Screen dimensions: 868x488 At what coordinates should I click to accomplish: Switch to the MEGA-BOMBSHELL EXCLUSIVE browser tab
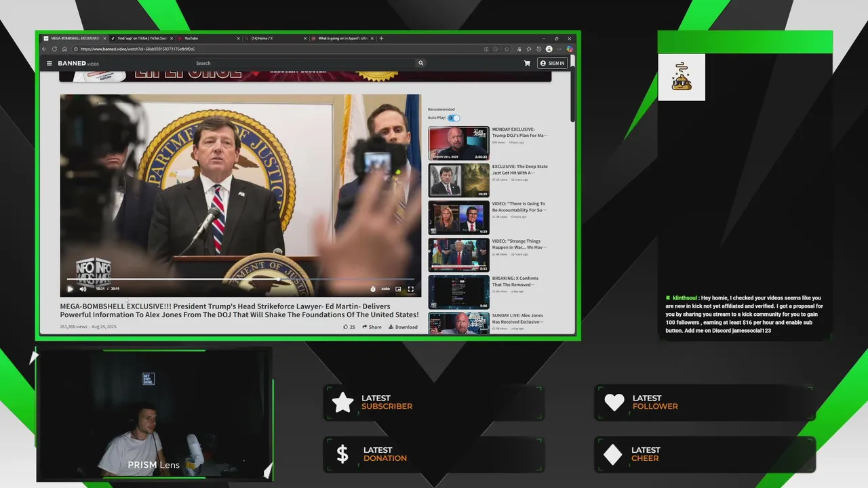(73, 38)
